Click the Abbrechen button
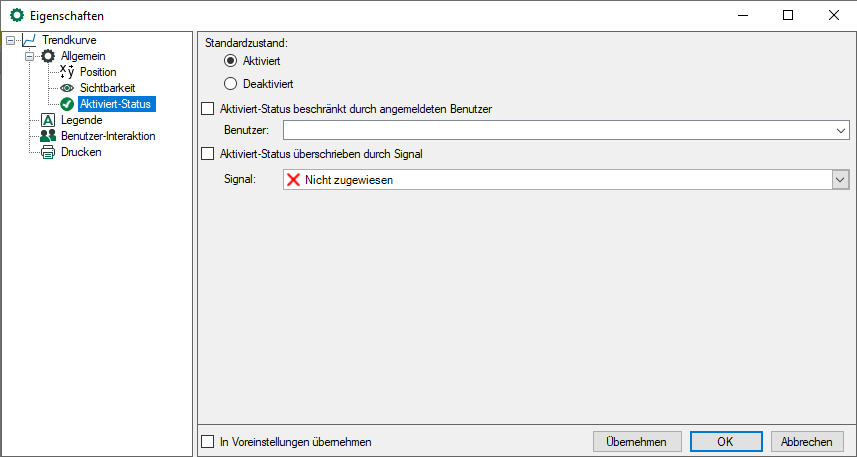Screen dimensions: 857x457 click(x=807, y=441)
